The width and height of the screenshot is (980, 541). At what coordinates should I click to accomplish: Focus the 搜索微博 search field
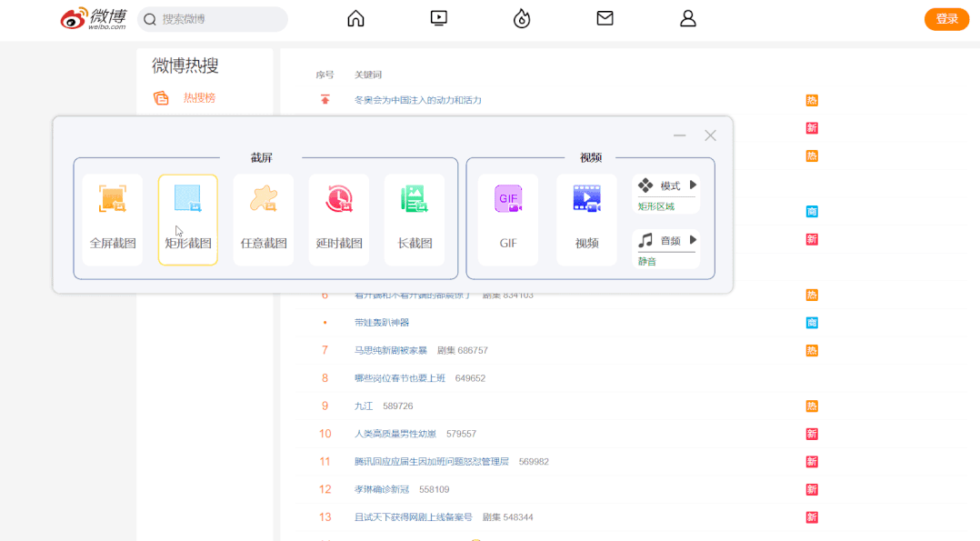pos(213,19)
